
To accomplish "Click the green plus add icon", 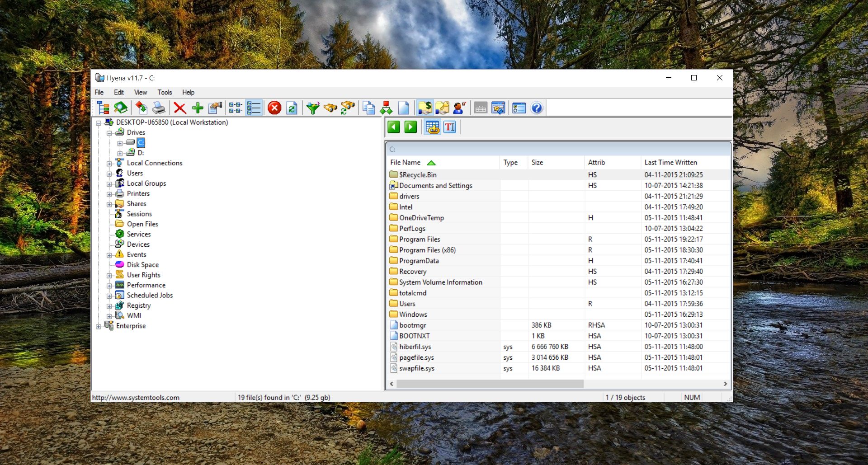I will pos(198,108).
